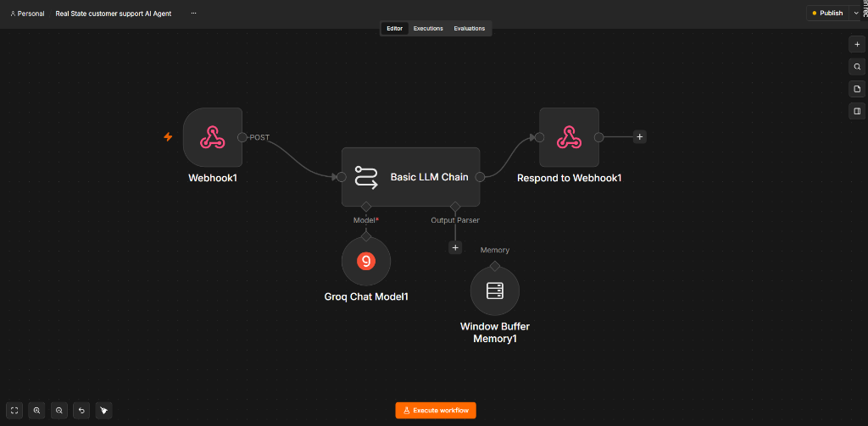Viewport: 868px width, 426px height.
Task: Click the Webhook1 label text
Action: click(213, 178)
